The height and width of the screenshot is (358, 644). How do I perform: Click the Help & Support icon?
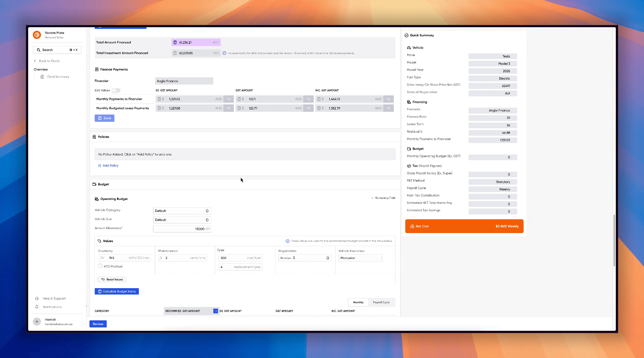tap(37, 299)
